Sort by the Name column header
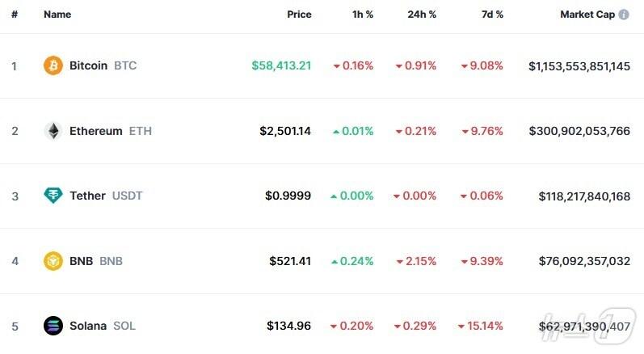 [57, 15]
